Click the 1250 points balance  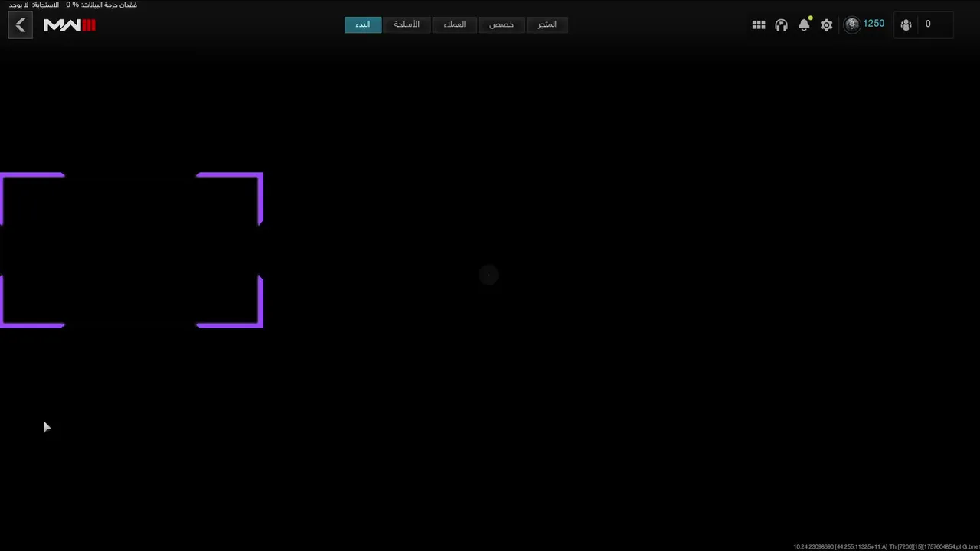pyautogui.click(x=874, y=24)
